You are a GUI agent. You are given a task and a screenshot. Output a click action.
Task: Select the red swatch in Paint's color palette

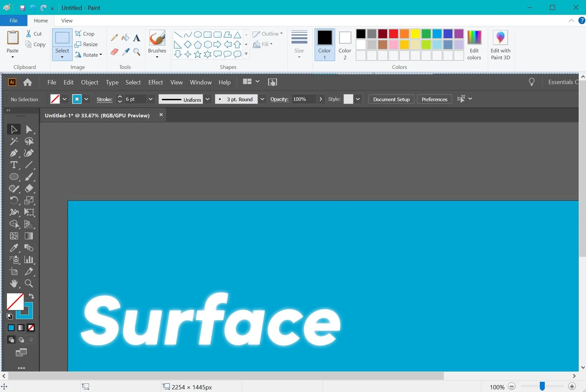point(393,34)
